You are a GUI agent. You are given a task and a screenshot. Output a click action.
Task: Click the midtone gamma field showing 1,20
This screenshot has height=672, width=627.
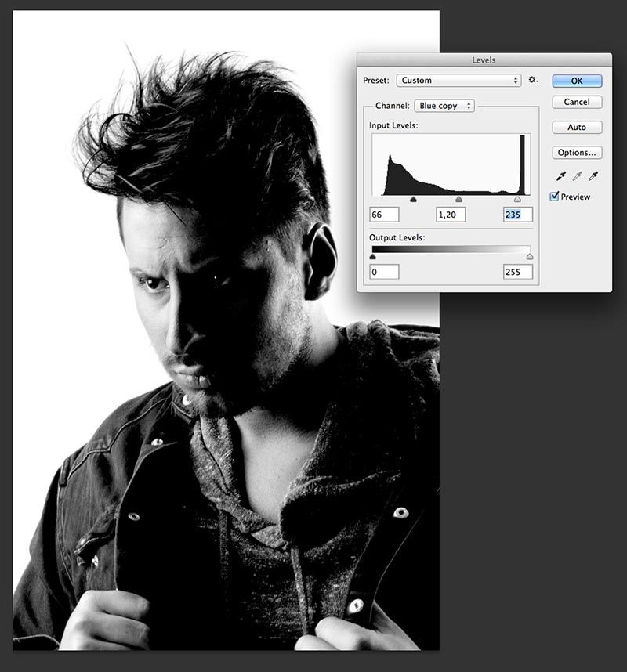tap(451, 215)
